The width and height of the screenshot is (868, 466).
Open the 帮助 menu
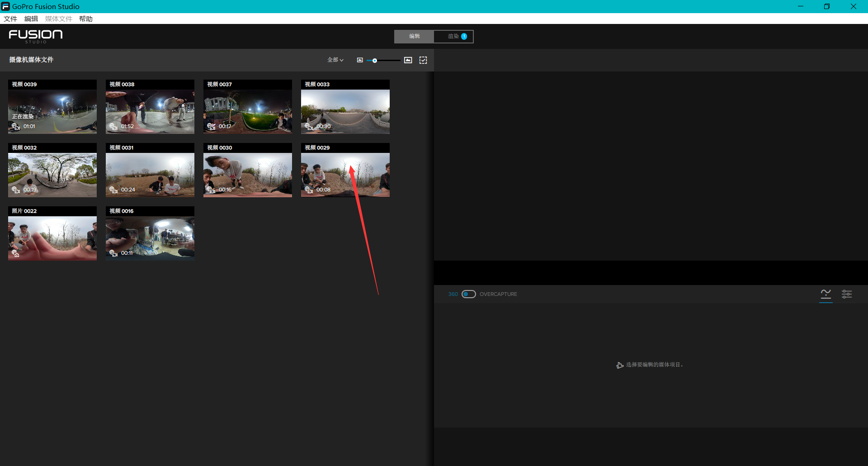(85, 19)
